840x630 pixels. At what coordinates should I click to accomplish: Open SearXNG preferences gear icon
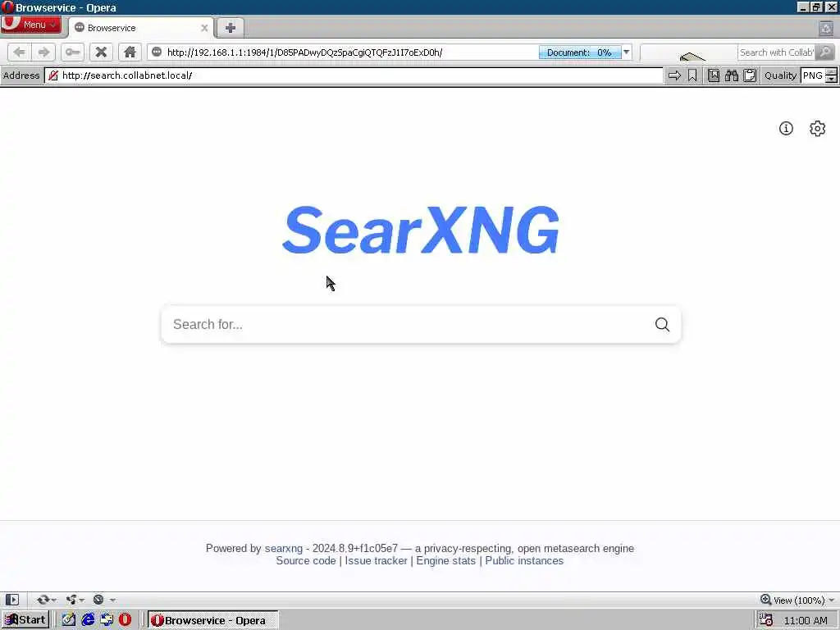818,129
